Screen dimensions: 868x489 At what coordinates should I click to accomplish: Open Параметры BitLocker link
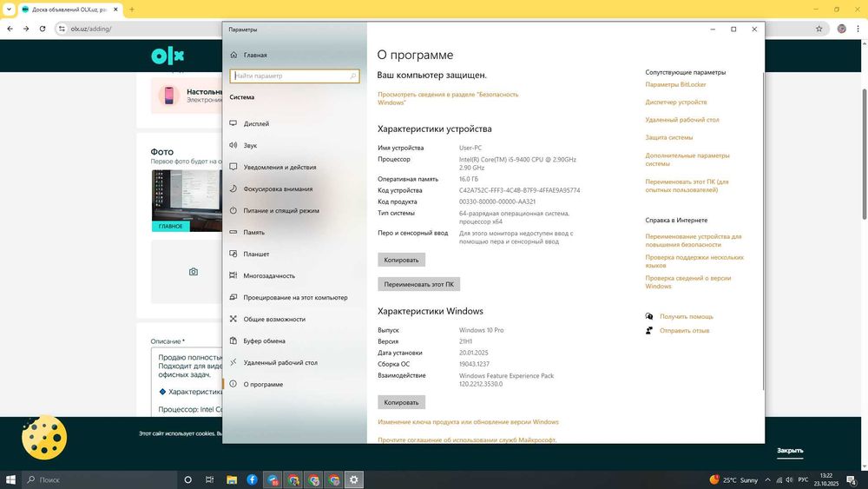coord(675,85)
